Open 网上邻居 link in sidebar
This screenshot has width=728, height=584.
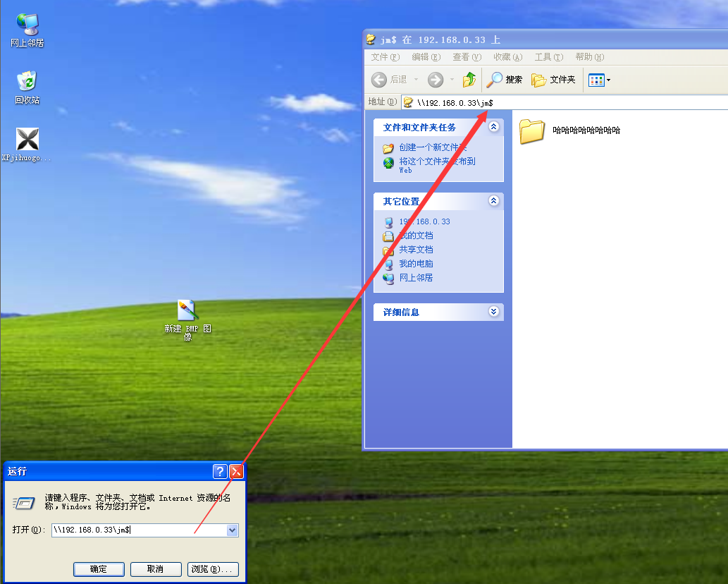(x=416, y=277)
